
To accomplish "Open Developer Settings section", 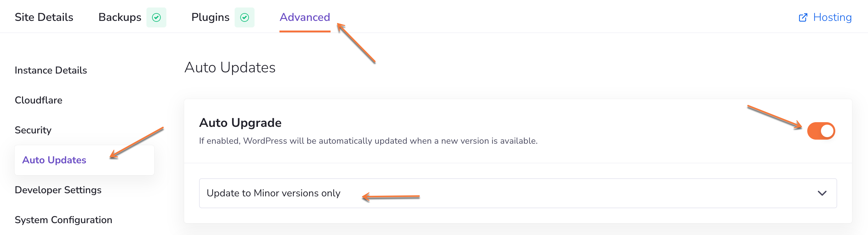I will coord(58,190).
